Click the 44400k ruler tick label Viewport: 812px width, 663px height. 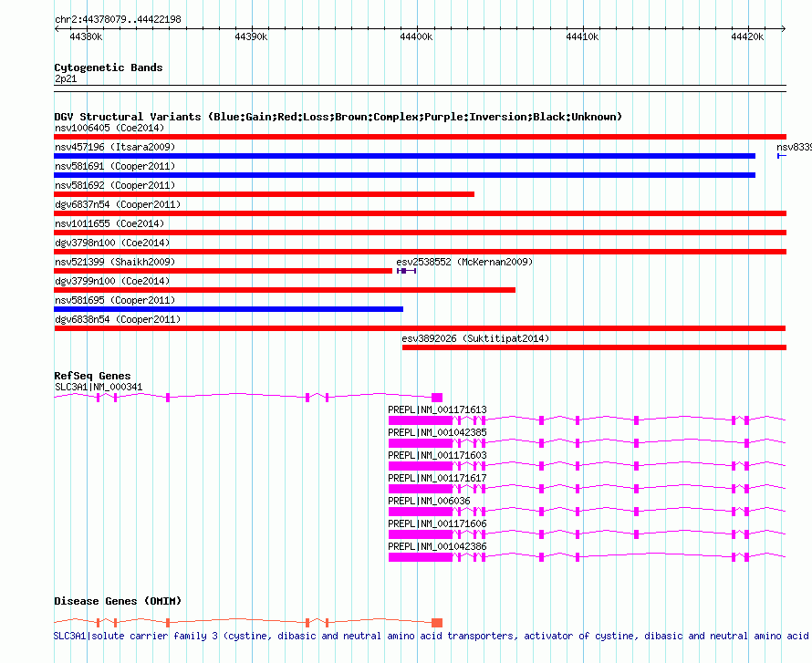[416, 36]
